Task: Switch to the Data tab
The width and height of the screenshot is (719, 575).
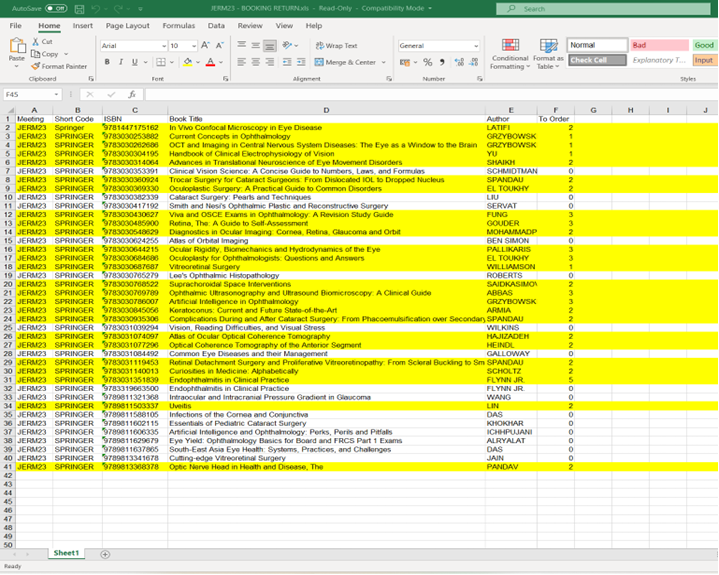Action: tap(216, 26)
